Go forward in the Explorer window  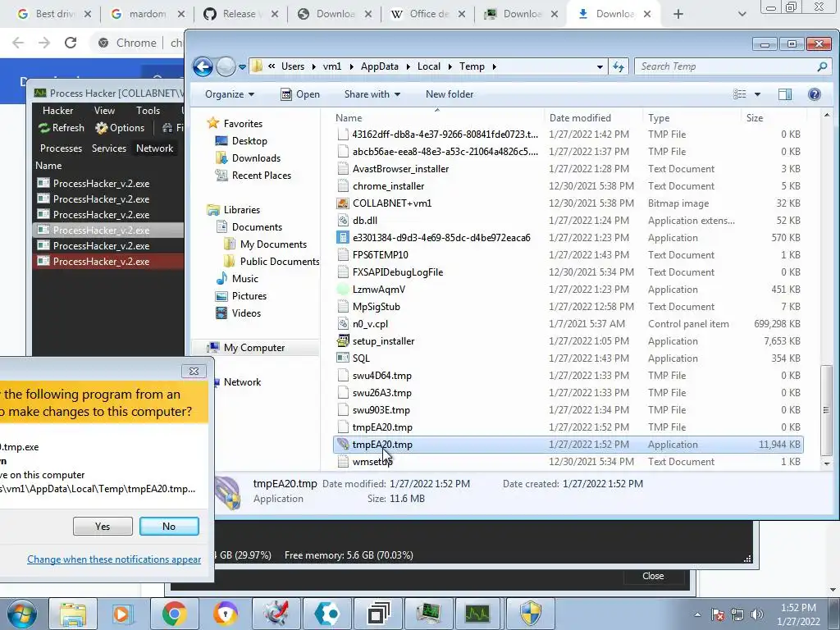pyautogui.click(x=226, y=66)
